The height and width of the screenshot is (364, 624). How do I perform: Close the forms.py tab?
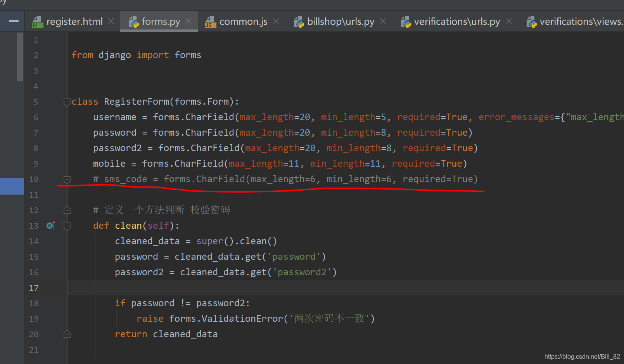point(188,21)
